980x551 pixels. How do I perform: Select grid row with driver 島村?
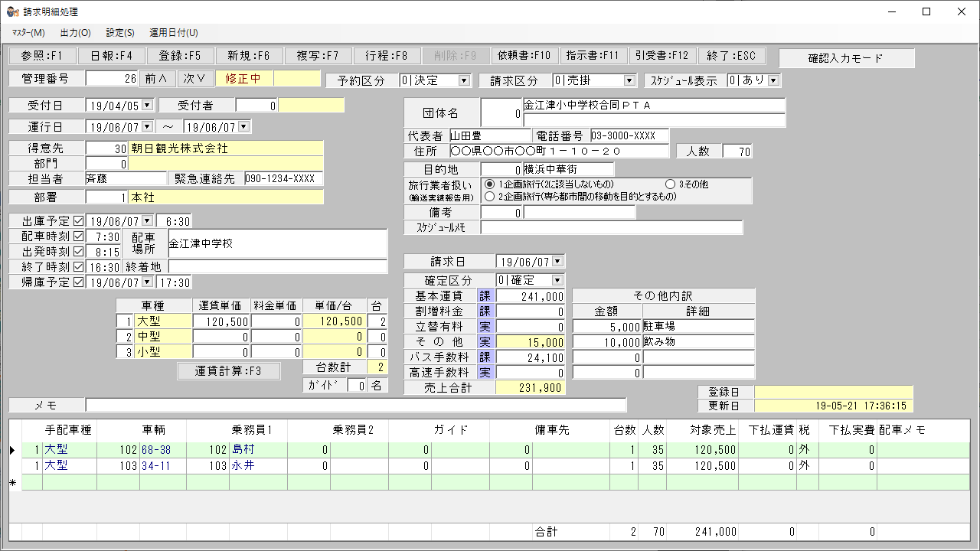point(488,450)
